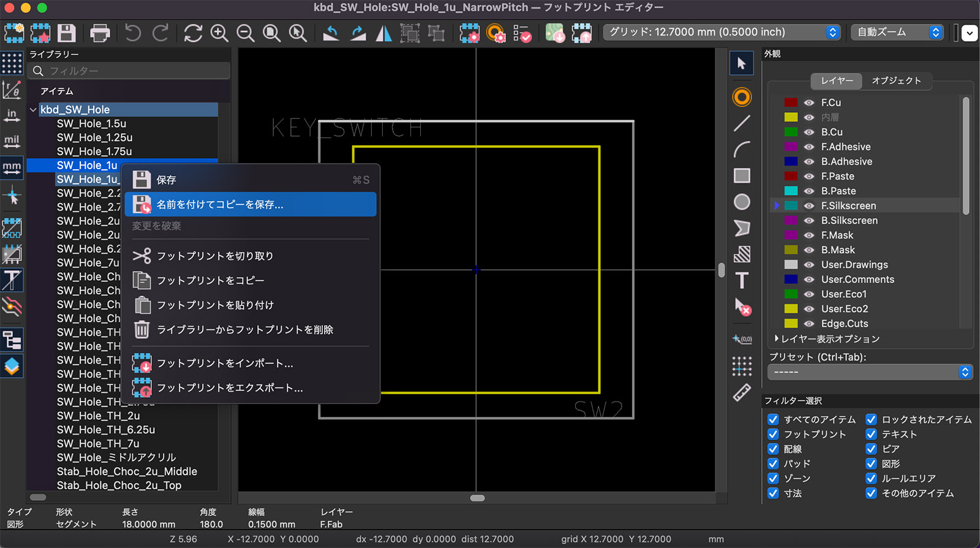The image size is (980, 548).
Task: Choose フットプリントを切り取り menu item
Action: coord(251,256)
